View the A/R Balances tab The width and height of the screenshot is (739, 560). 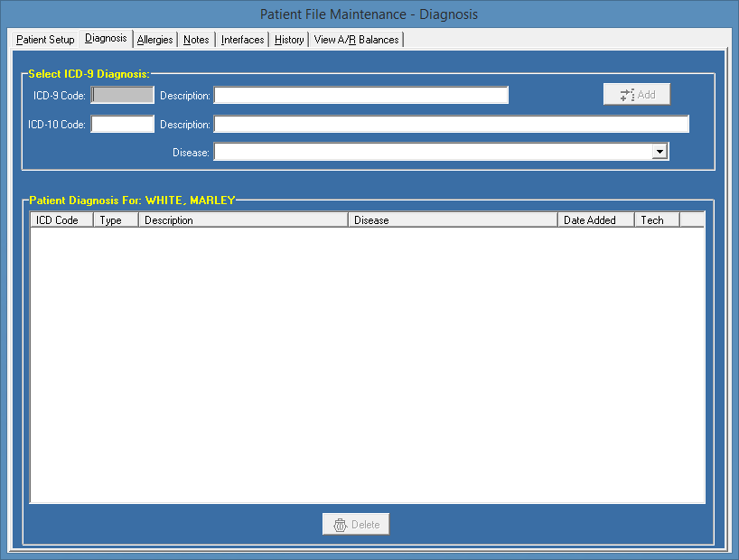pos(356,40)
